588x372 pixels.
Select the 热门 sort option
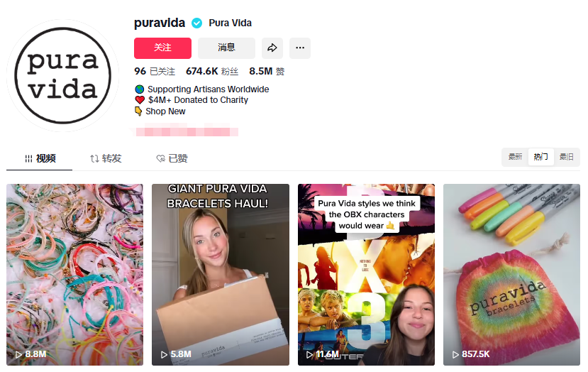click(x=540, y=157)
